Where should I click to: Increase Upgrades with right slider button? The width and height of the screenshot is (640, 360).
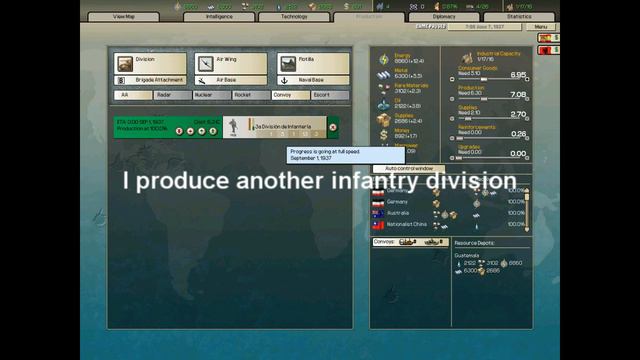527,158
